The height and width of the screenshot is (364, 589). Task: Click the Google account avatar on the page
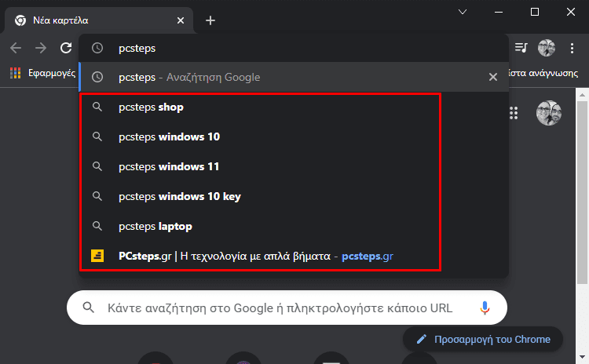pos(548,113)
